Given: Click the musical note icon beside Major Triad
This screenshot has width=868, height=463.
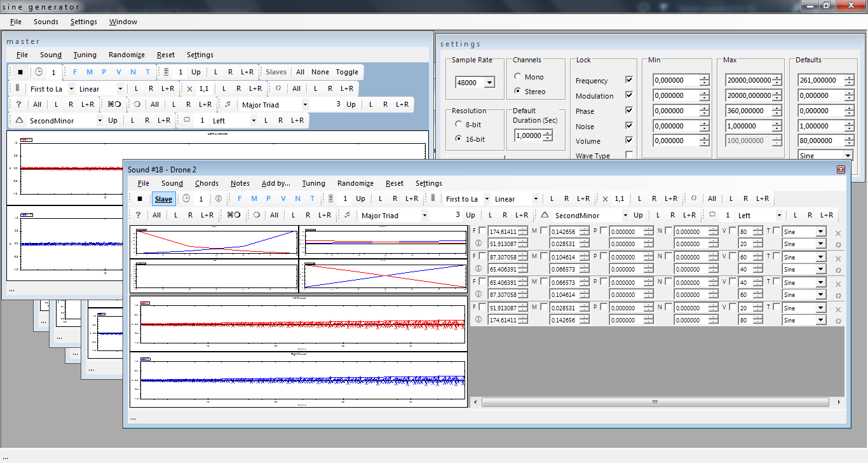Looking at the screenshot, I should point(226,104).
